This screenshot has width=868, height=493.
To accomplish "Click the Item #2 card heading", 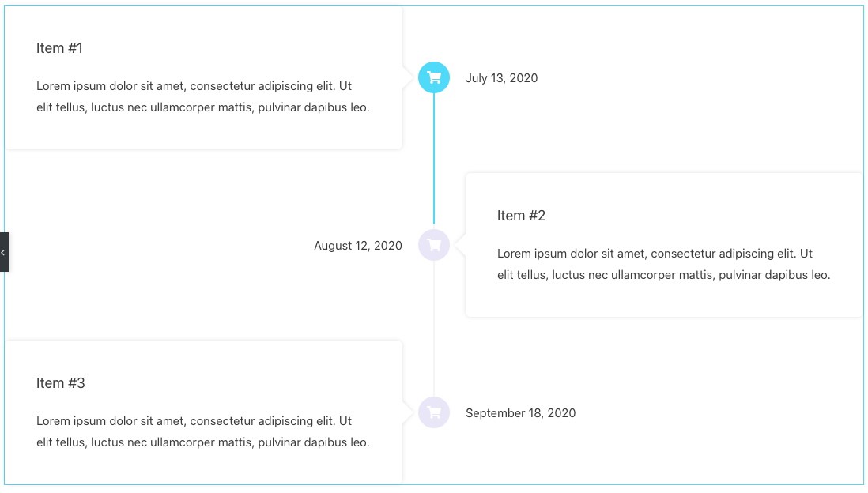I will coord(521,216).
